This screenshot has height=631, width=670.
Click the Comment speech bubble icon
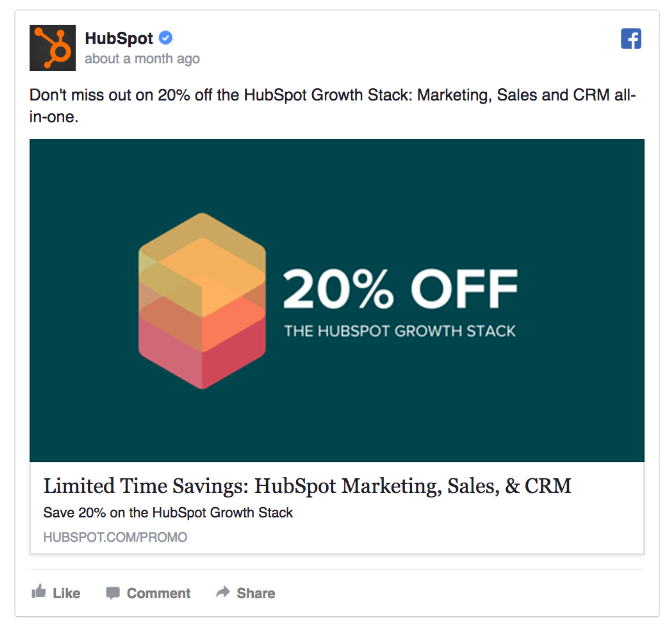(113, 593)
